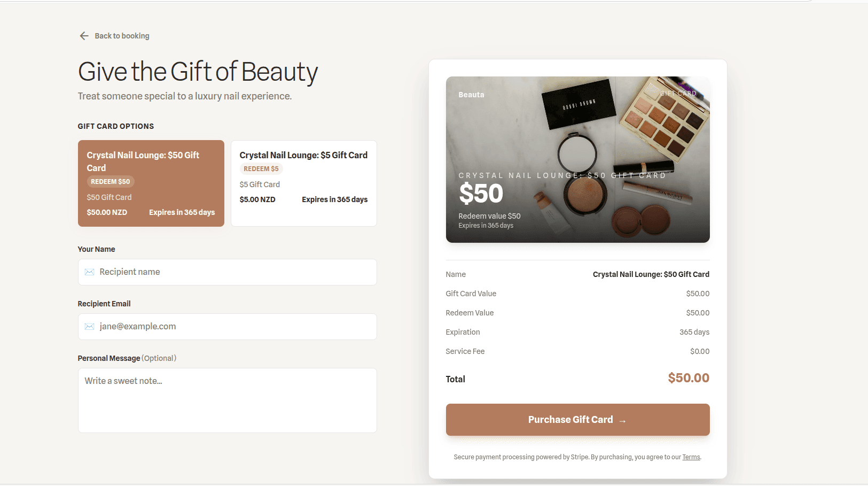
Task: Click the gift card preview image
Action: (x=577, y=159)
